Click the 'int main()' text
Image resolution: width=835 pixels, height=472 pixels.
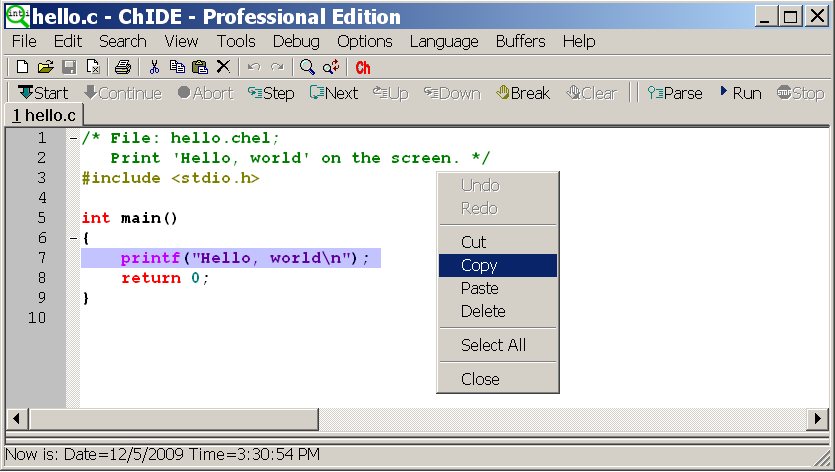[129, 218]
